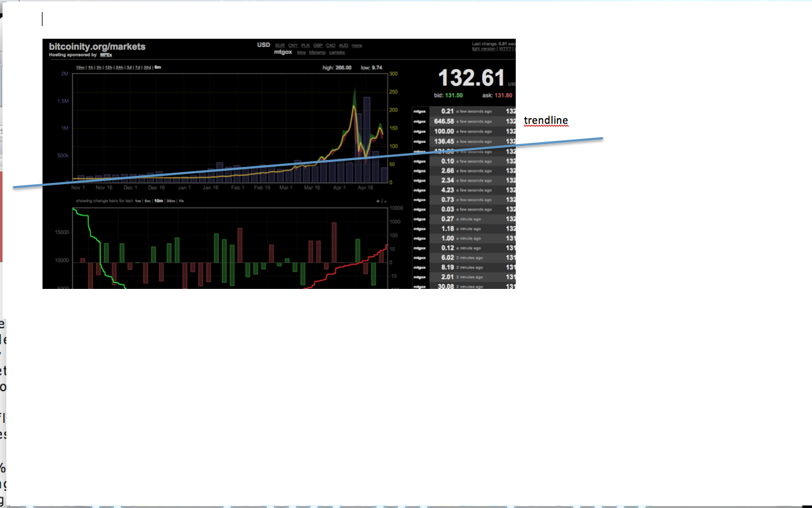This screenshot has width=812, height=508.
Task: Set change bars interval to 10m
Action: click(159, 201)
